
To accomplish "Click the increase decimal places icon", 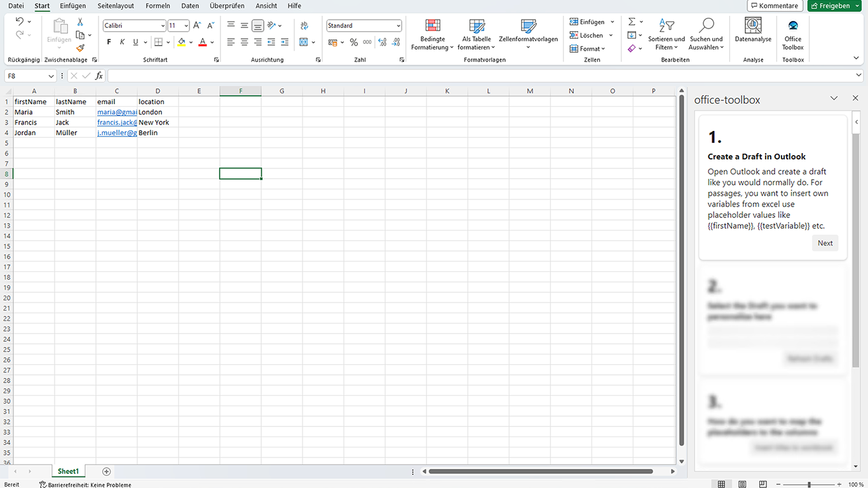I will tap(383, 42).
